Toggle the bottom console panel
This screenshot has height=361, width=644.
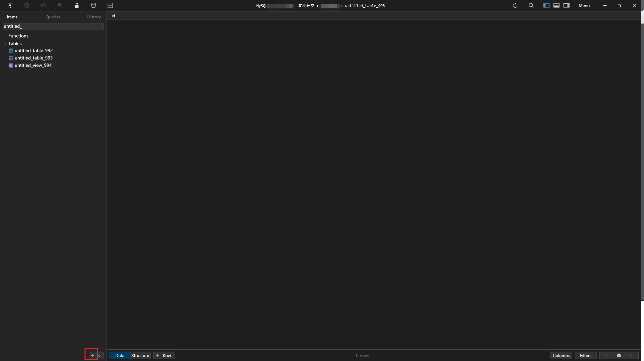coord(556,5)
